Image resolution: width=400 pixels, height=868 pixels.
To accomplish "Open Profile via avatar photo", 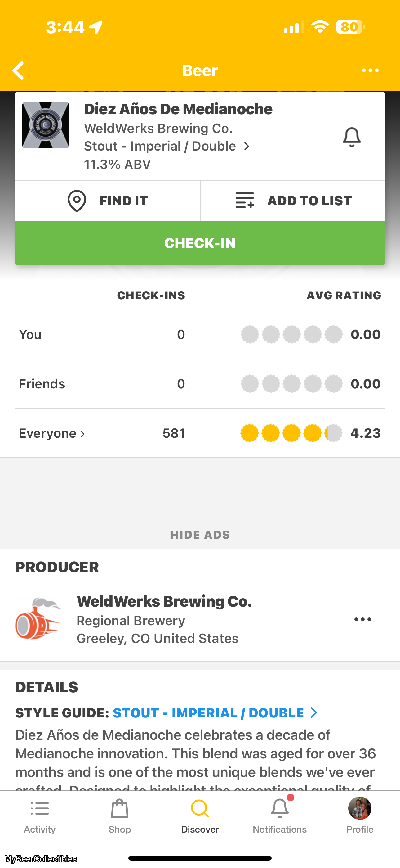I will (360, 808).
